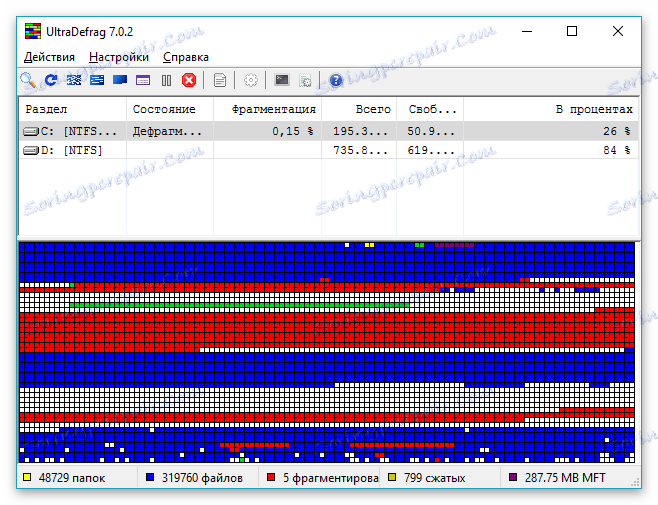Click the 799 сжатых status text

(x=434, y=478)
